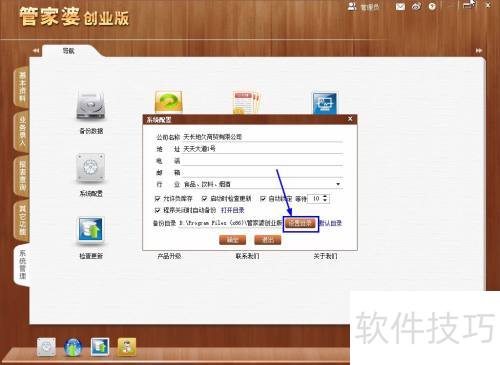Screen dimensions: 500x365
Task: Click the yellow person shortcut in dock
Action: click(127, 347)
